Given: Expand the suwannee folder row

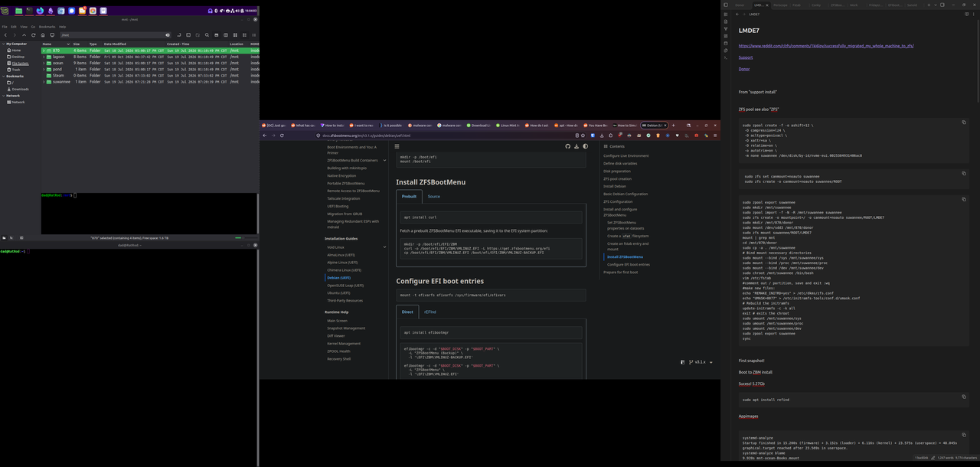Looking at the screenshot, I should click(x=44, y=82).
